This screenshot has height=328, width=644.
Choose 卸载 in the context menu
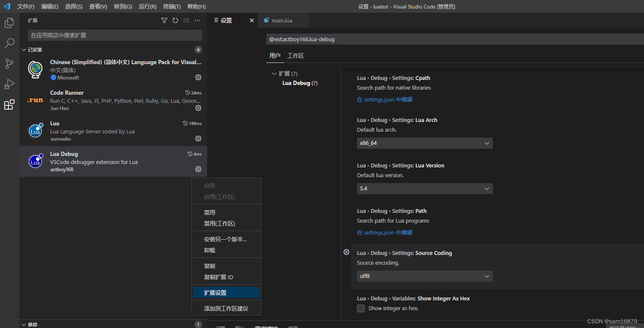pos(226,250)
